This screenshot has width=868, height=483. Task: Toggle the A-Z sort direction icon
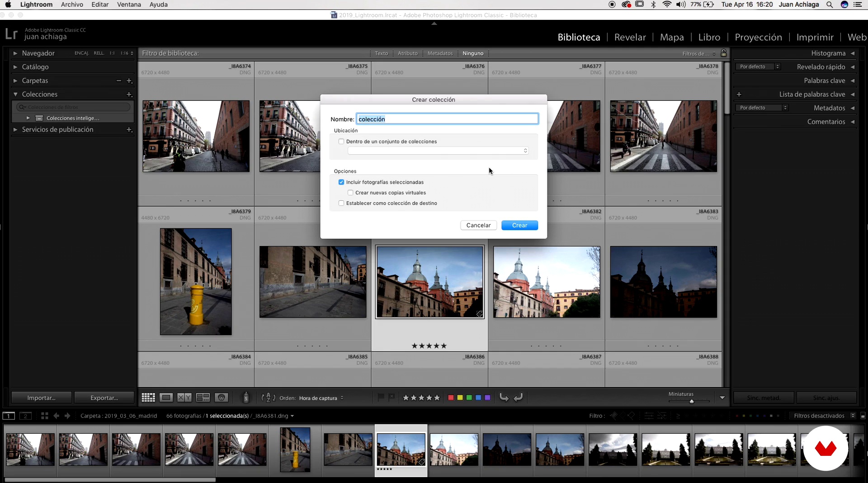(268, 398)
